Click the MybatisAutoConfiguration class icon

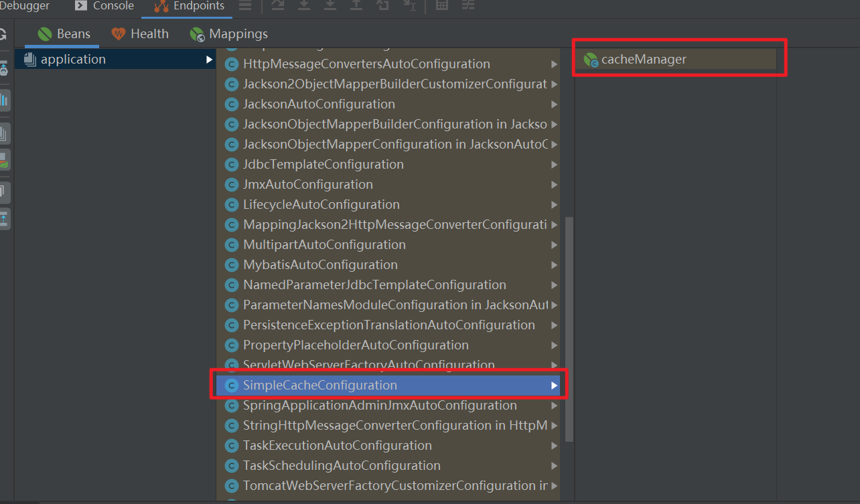(232, 265)
